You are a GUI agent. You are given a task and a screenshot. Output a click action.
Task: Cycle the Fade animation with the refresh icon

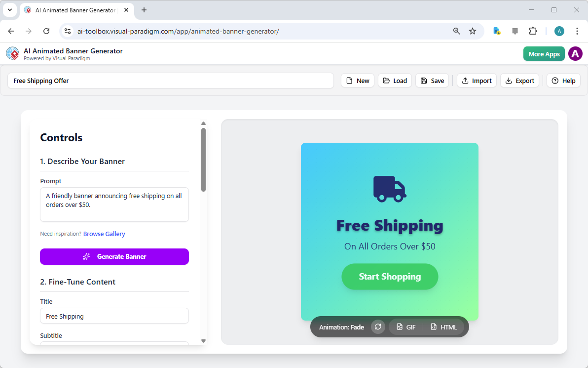tap(378, 327)
